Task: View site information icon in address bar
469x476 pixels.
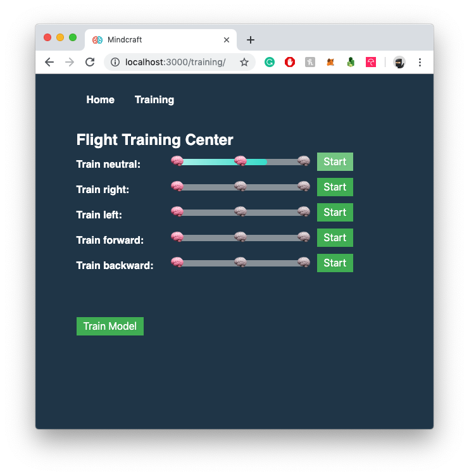Action: (x=115, y=62)
